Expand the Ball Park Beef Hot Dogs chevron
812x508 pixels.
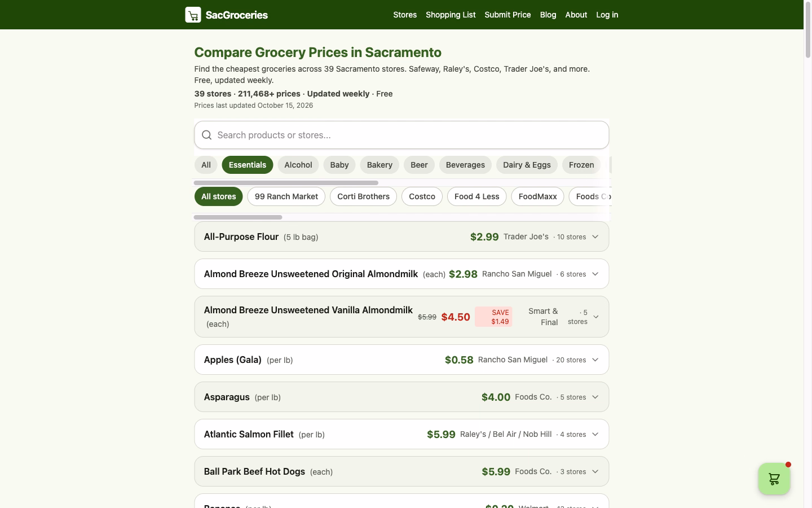595,471
